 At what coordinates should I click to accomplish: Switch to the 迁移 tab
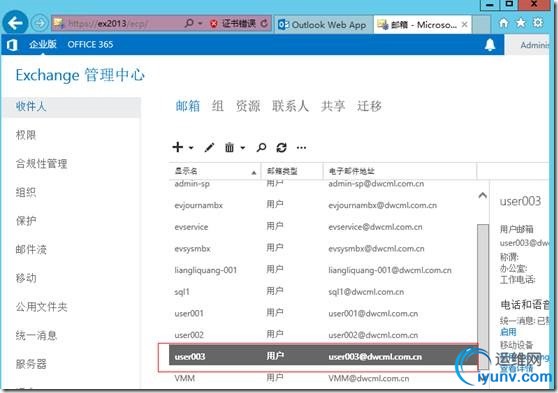click(369, 106)
